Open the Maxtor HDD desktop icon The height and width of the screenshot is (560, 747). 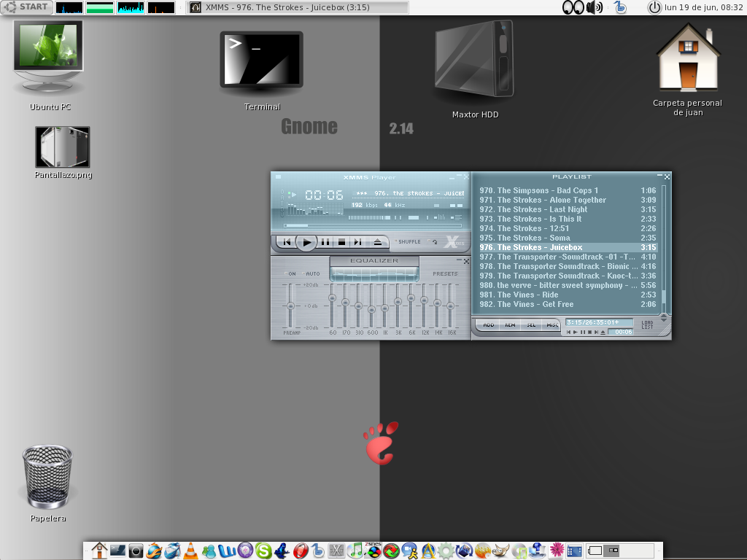pos(475,69)
